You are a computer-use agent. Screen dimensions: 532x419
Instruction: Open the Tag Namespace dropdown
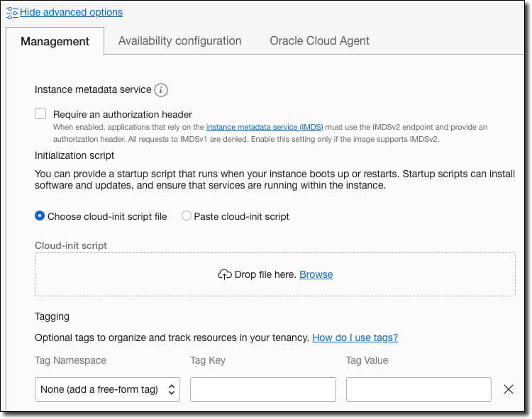coord(107,389)
